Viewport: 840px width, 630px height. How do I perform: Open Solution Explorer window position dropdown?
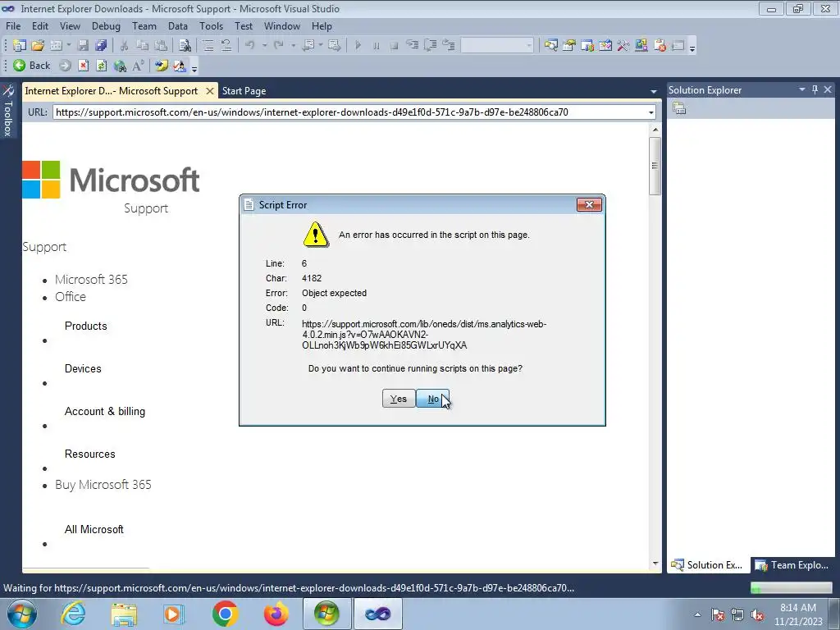pos(802,89)
